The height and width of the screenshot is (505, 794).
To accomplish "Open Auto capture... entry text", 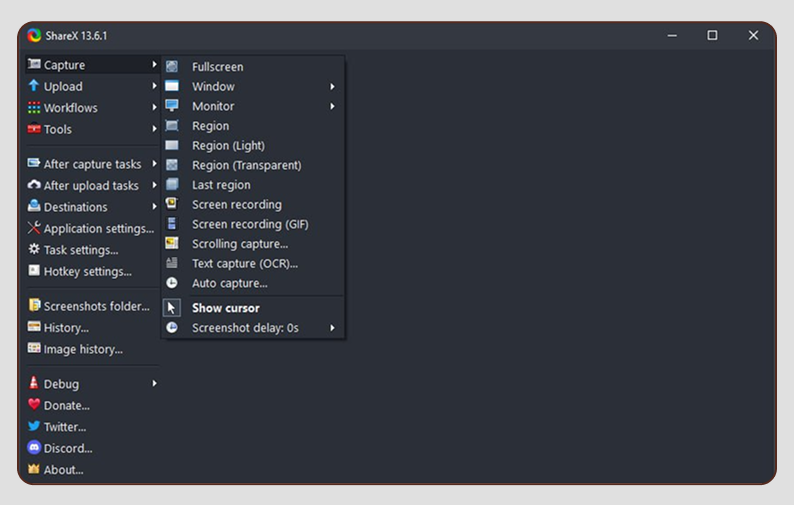I will point(229,283).
